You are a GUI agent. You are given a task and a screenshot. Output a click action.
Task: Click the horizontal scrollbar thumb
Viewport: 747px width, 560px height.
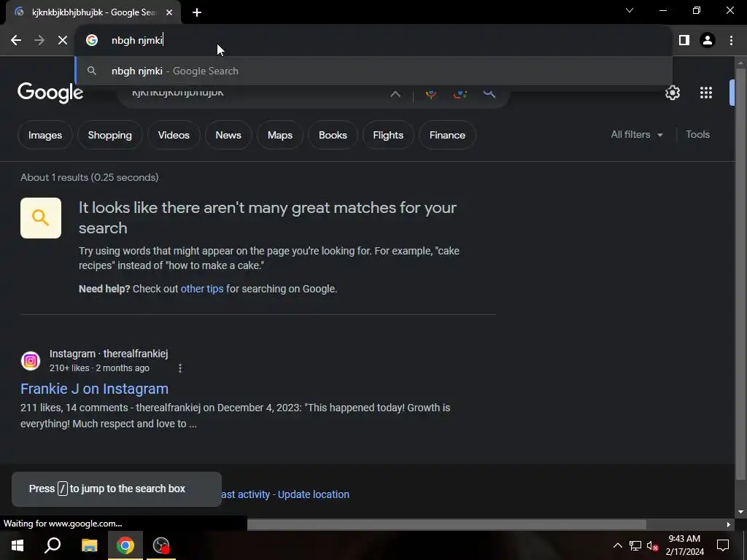[447, 524]
